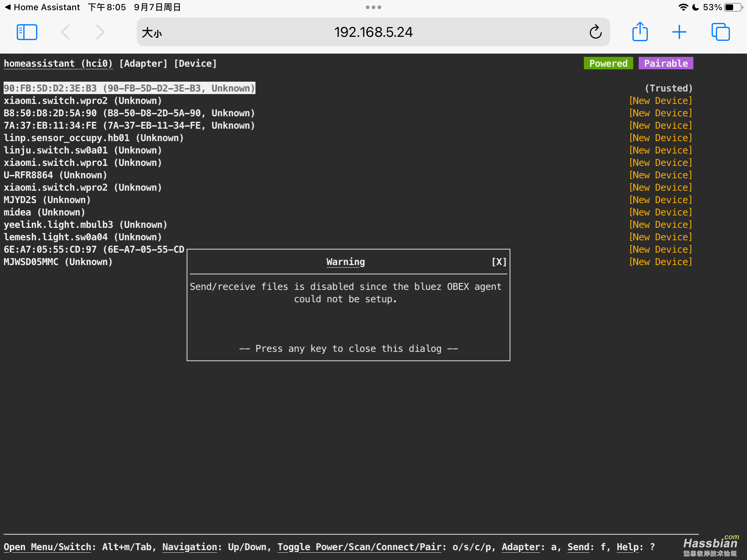Select device 6E:A7:05:55:CD:97
Image resolution: width=747 pixels, height=560 pixels.
94,249
